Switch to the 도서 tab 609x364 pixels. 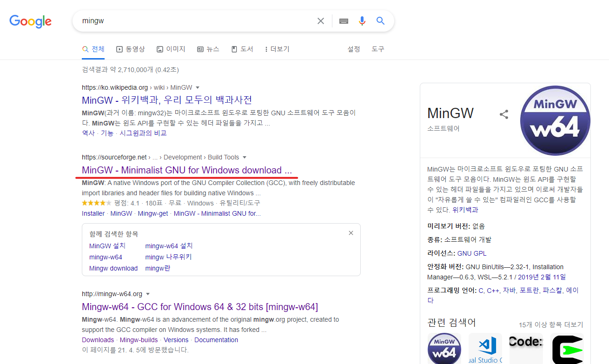click(x=242, y=49)
